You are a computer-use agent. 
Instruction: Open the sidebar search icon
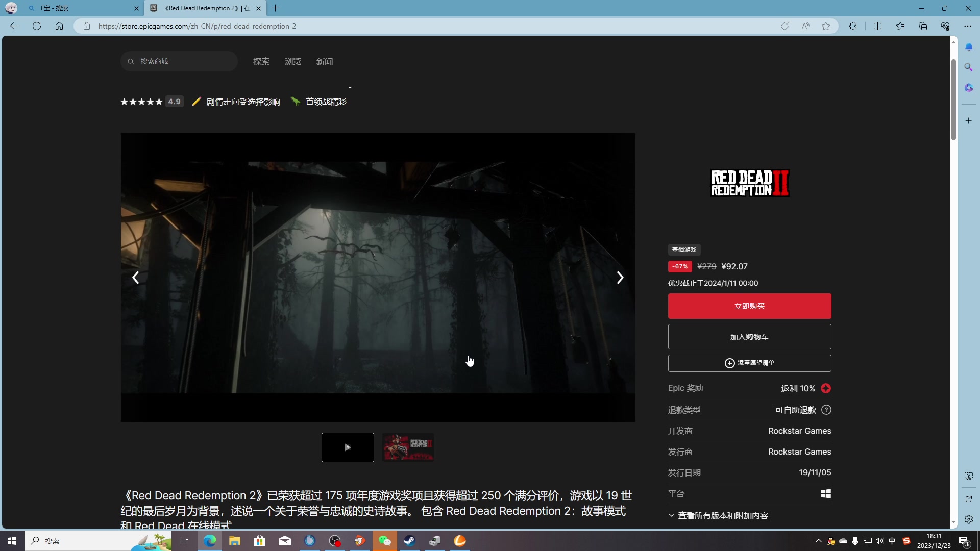coord(969,67)
